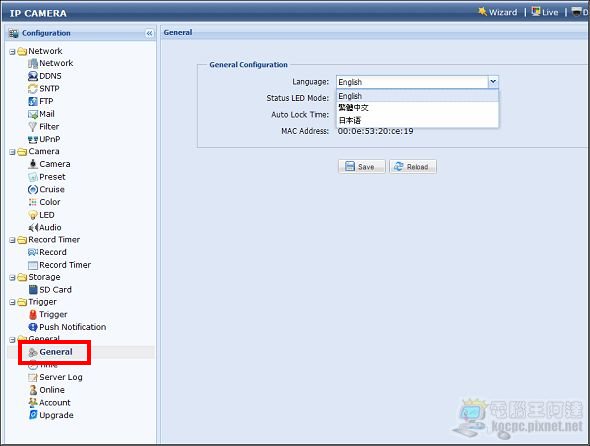Viewport: 590px width, 446px height.
Task: Collapse the Camera folder tree
Action: (12, 152)
